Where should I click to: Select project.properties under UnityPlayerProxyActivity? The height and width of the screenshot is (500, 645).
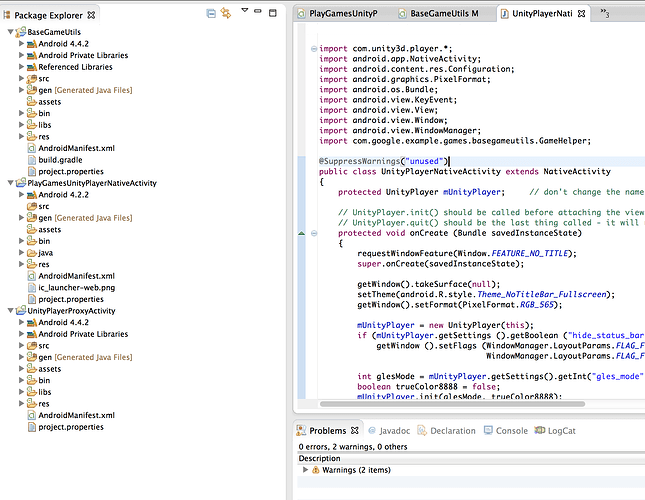coord(65,427)
